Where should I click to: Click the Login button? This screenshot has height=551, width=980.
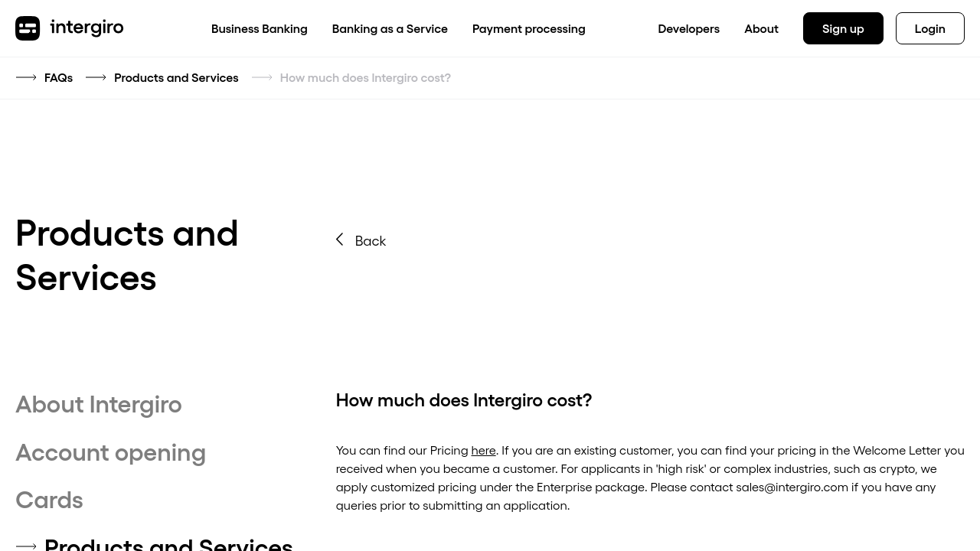click(930, 28)
